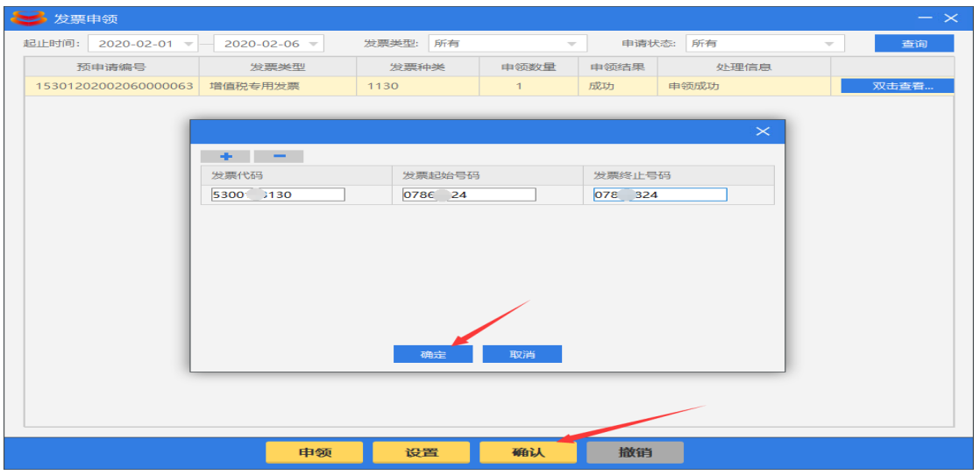Select the 申领数量 column header
Image resolution: width=980 pixels, height=475 pixels.
click(529, 67)
